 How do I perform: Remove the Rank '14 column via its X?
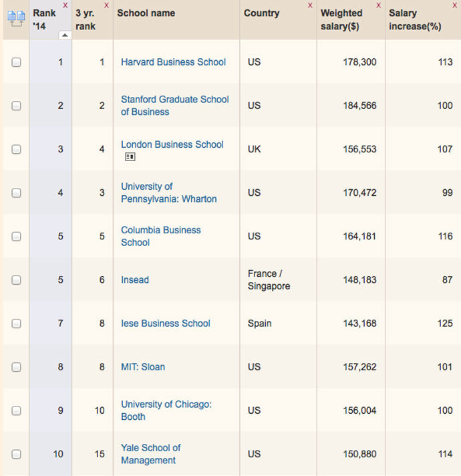(x=65, y=5)
